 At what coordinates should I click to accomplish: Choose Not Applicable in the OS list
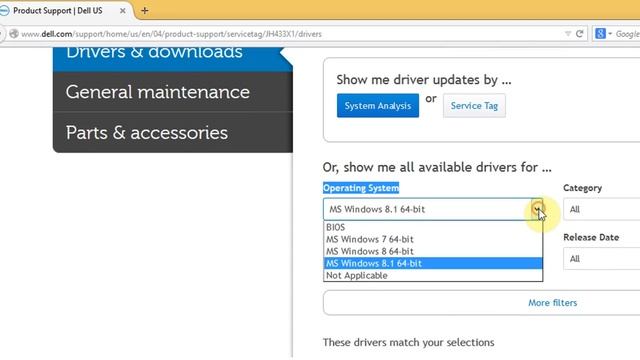(x=433, y=276)
